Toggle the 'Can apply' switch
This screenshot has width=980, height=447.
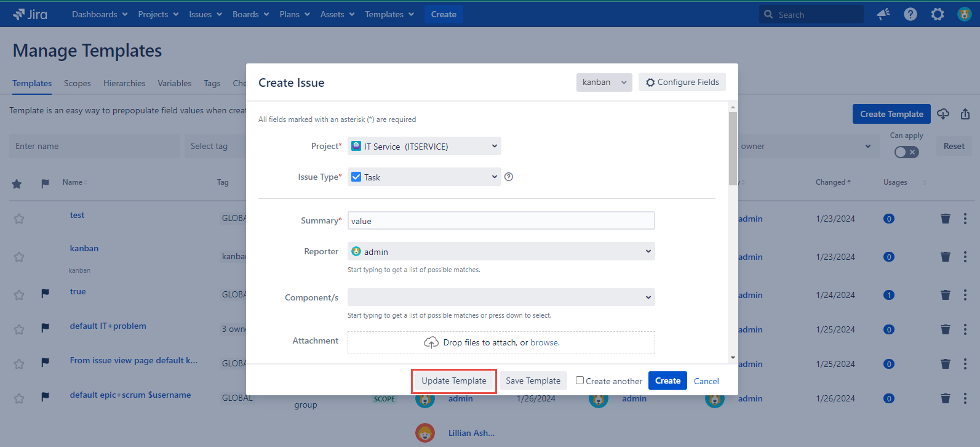pos(906,152)
